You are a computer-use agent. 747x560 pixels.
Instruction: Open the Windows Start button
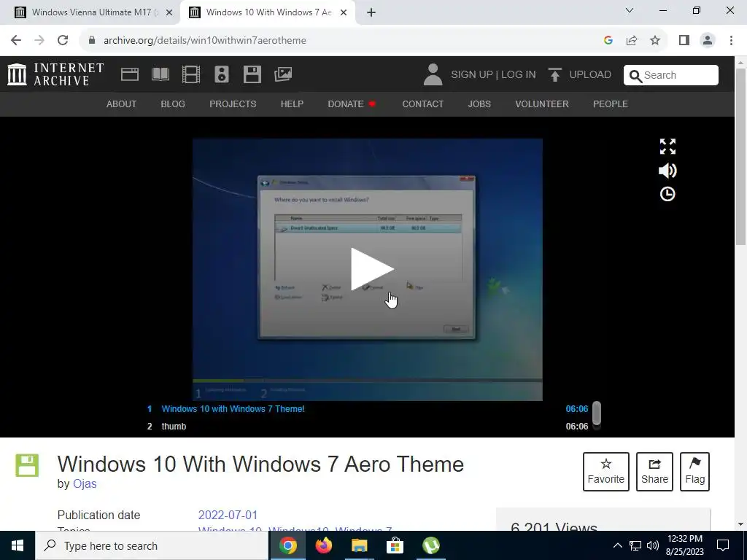pyautogui.click(x=18, y=545)
